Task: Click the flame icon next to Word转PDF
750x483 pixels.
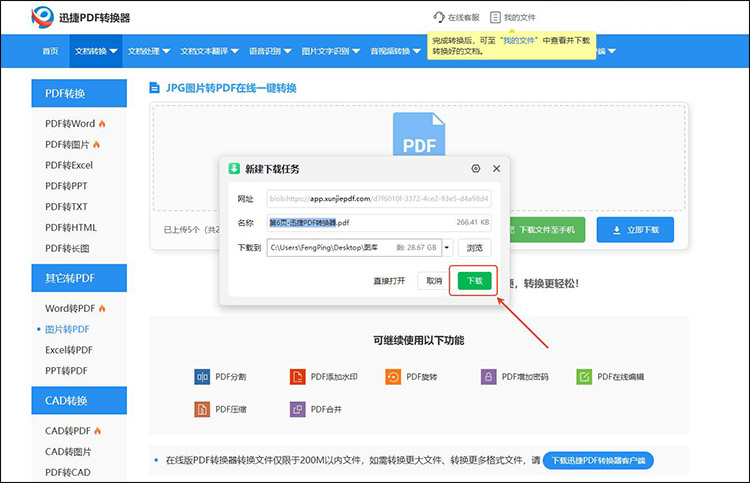Action: (102, 308)
